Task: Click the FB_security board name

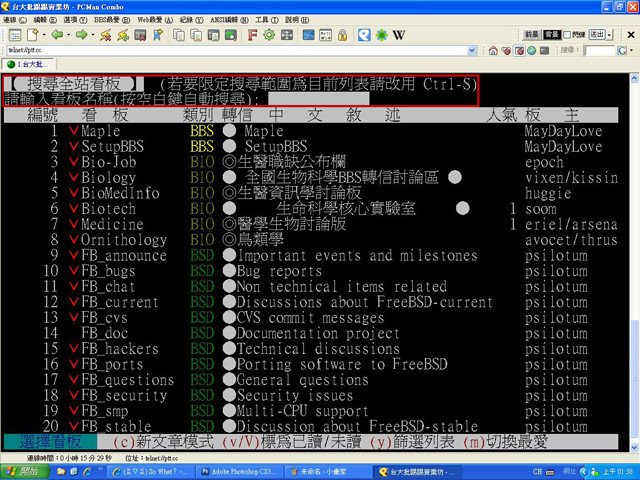Action: click(124, 396)
